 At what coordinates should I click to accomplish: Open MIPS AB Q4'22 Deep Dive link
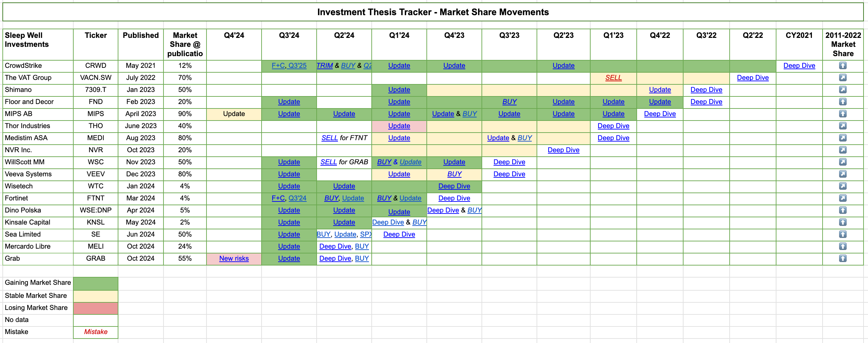coord(660,114)
